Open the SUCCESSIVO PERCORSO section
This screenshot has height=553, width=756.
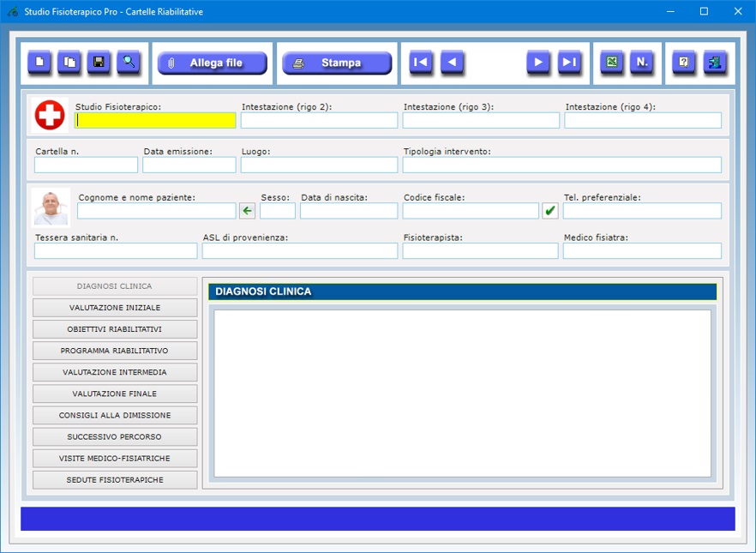[x=115, y=436]
